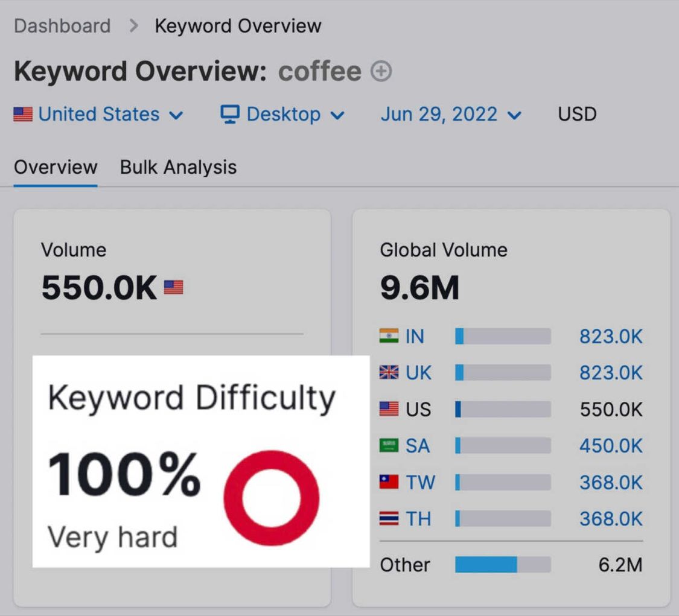Open the Jun 29, 2022 date picker
The image size is (679, 616).
(x=441, y=114)
